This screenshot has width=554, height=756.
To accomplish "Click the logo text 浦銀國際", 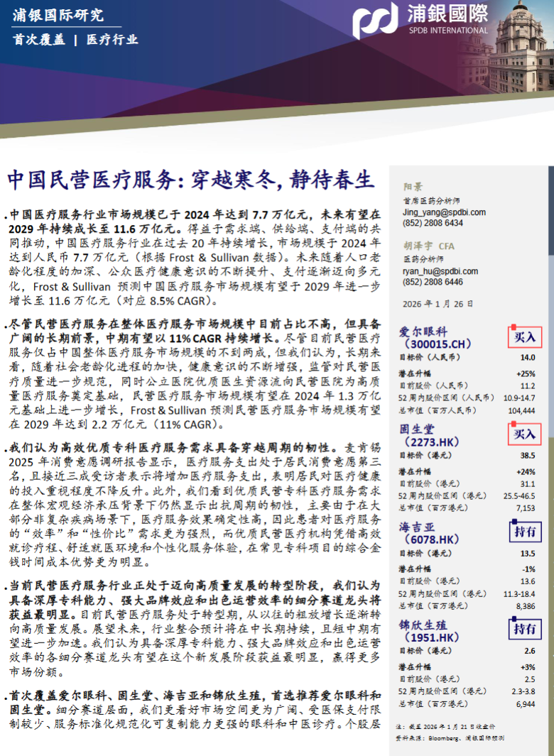I will click(447, 13).
